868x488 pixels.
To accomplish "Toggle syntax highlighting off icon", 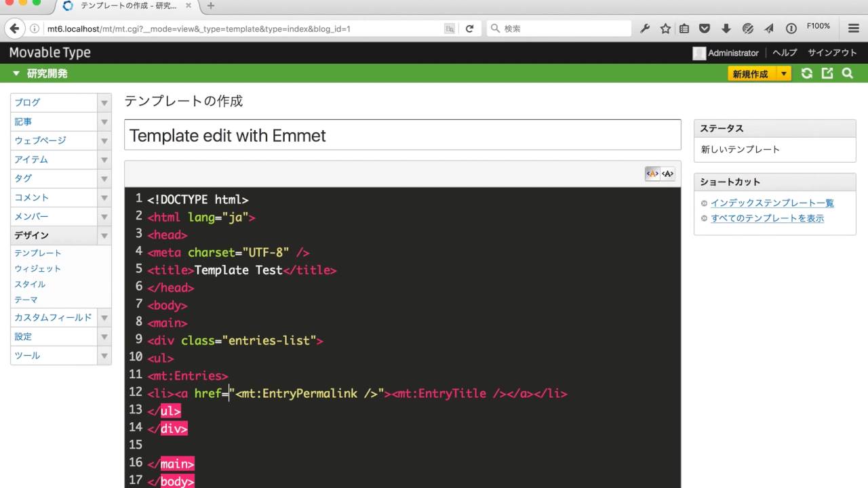I will tap(668, 174).
